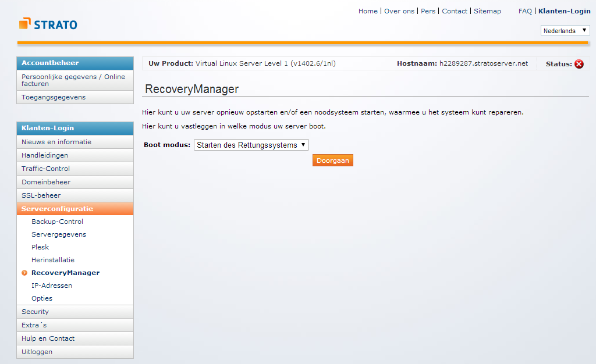Open the Nederlands language dropdown
The height and width of the screenshot is (364, 596).
click(x=565, y=31)
